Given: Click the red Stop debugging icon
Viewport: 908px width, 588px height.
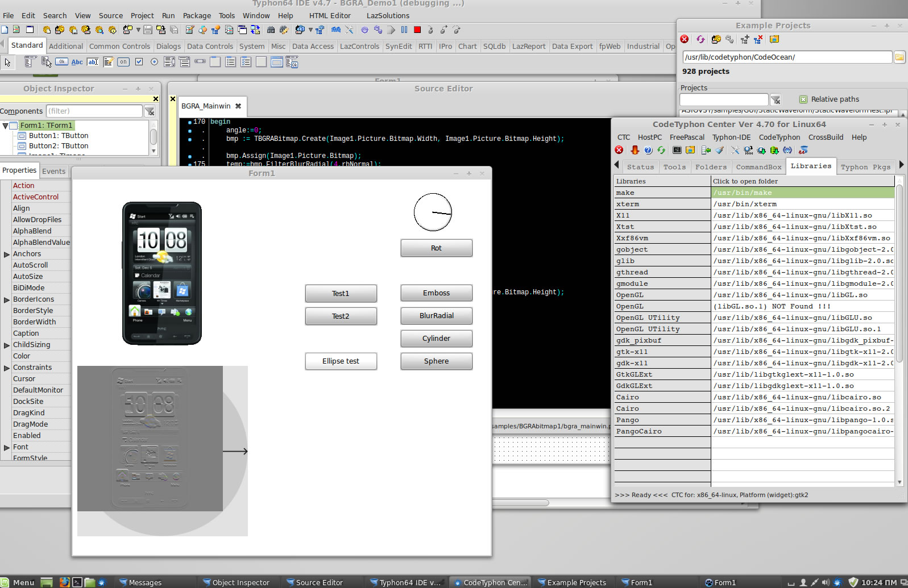Looking at the screenshot, I should (417, 30).
